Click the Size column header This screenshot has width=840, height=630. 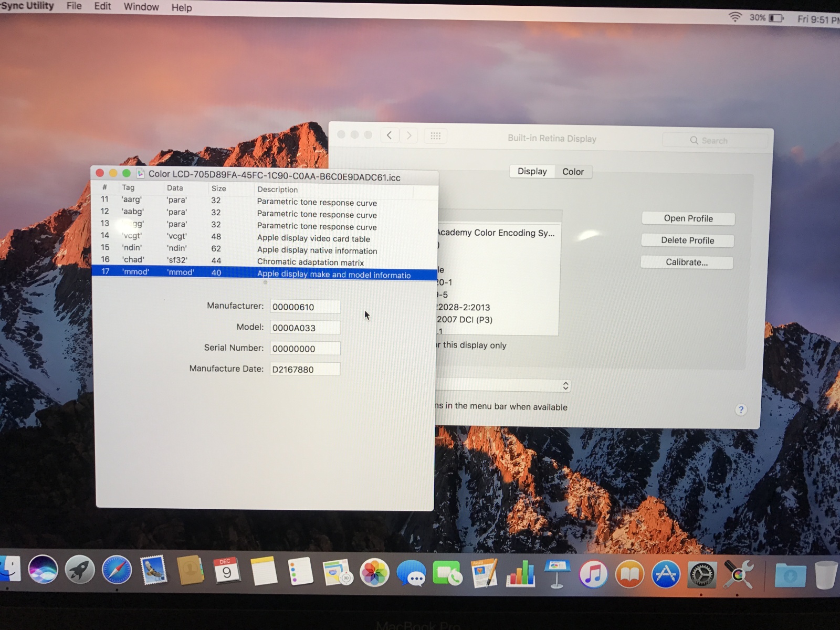[x=219, y=188]
